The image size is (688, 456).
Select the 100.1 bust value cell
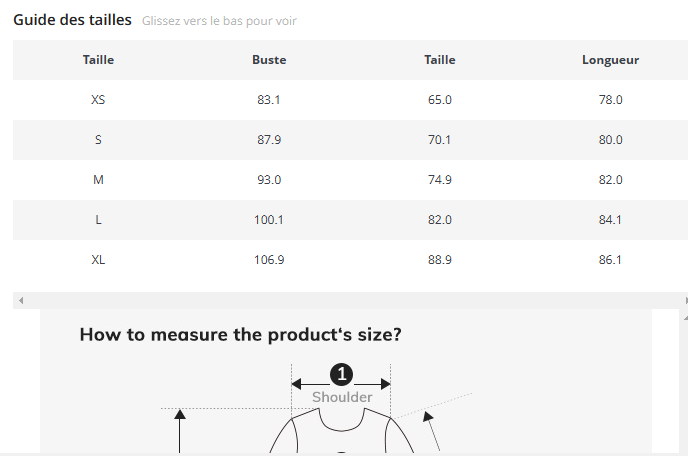point(269,220)
